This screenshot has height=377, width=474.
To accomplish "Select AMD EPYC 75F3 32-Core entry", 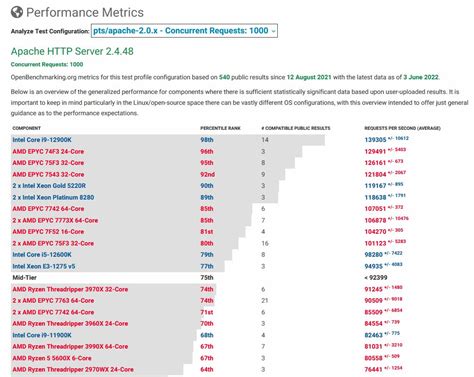I will tap(48, 163).
